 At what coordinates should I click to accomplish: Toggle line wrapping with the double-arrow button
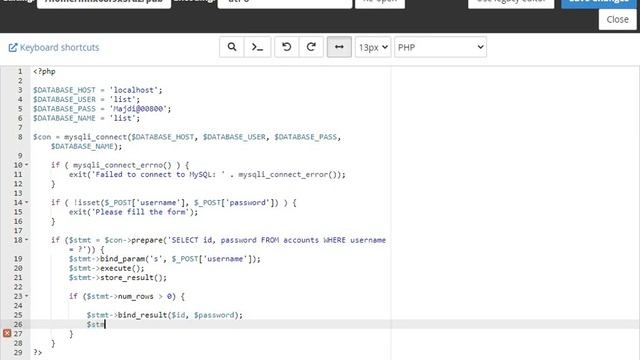click(x=339, y=47)
